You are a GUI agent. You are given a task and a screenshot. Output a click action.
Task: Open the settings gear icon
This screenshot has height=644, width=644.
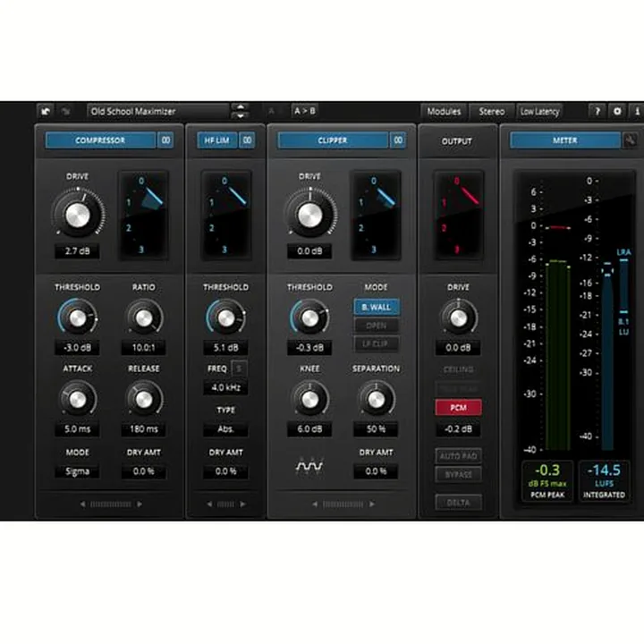[617, 111]
